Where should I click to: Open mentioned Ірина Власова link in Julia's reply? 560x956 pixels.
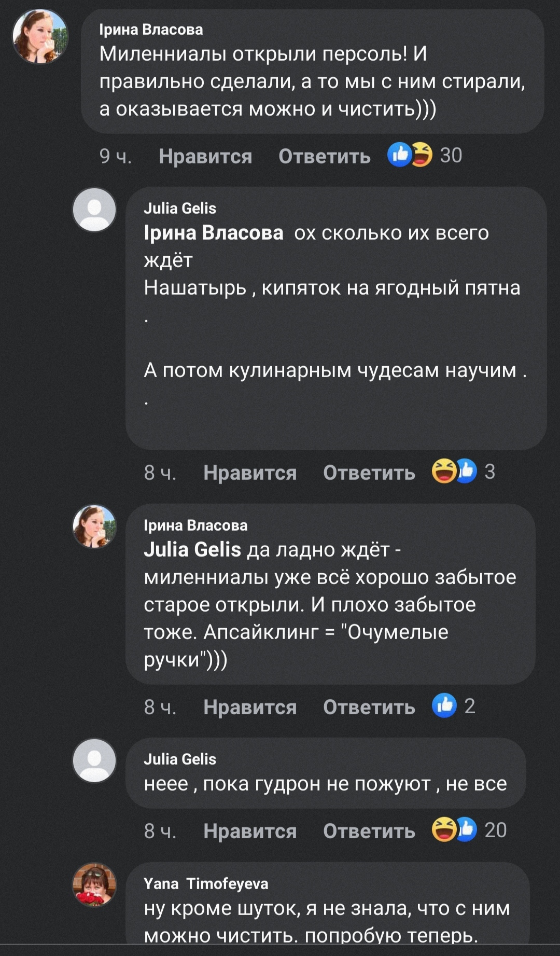(214, 233)
